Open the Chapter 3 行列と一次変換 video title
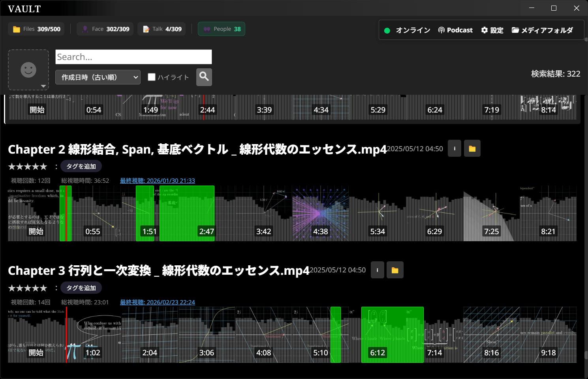The image size is (588, 379). point(159,270)
